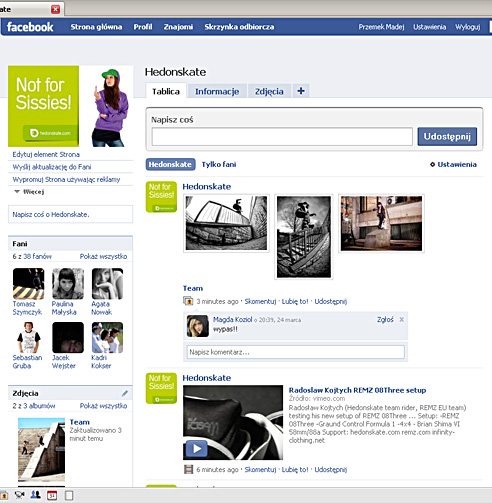Click Lubię to! on the Team photo post
The height and width of the screenshot is (503, 492).
(295, 301)
